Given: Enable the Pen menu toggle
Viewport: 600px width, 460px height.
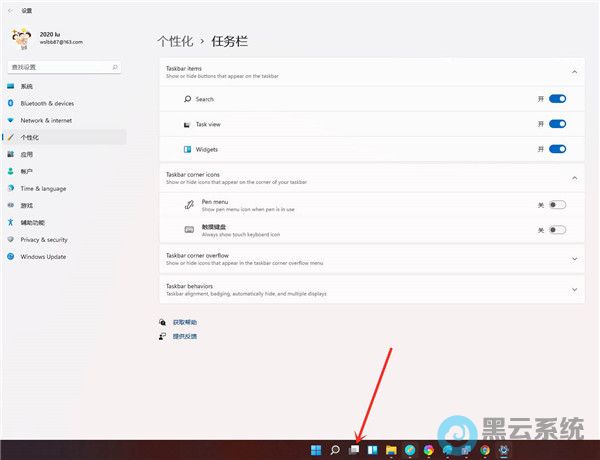Looking at the screenshot, I should tap(557, 205).
